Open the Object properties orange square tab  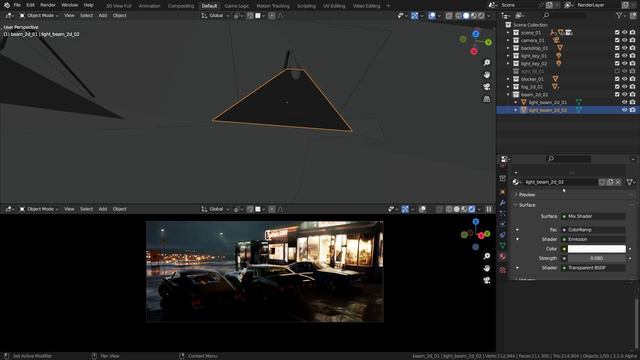click(502, 192)
